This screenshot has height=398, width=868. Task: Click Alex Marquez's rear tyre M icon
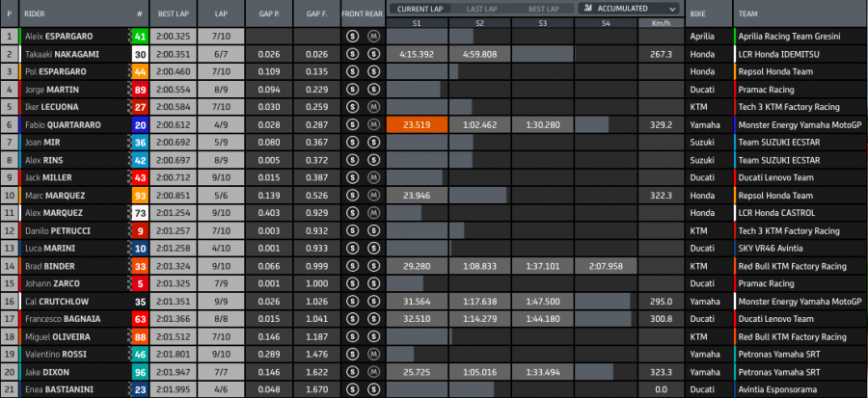pyautogui.click(x=373, y=213)
